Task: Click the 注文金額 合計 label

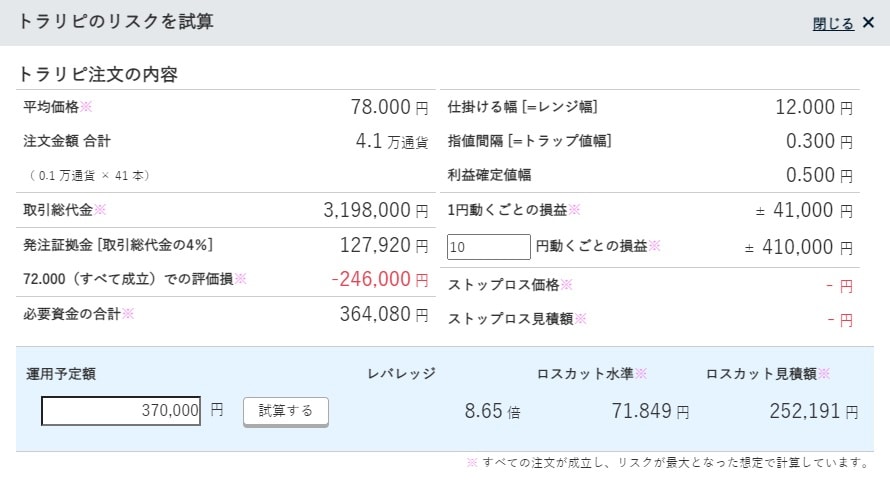Action: click(x=67, y=141)
